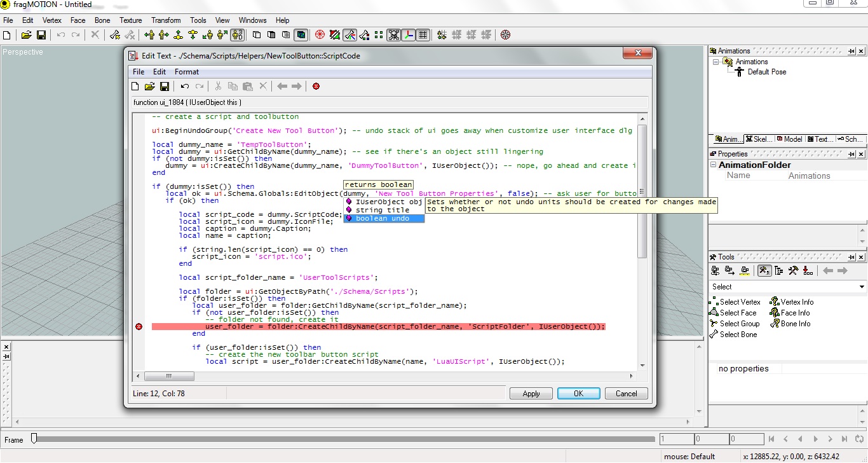Screen dimensions: 868x463
Task: Click the red stop icon in the Edit Text toolbar
Action: tap(316, 86)
